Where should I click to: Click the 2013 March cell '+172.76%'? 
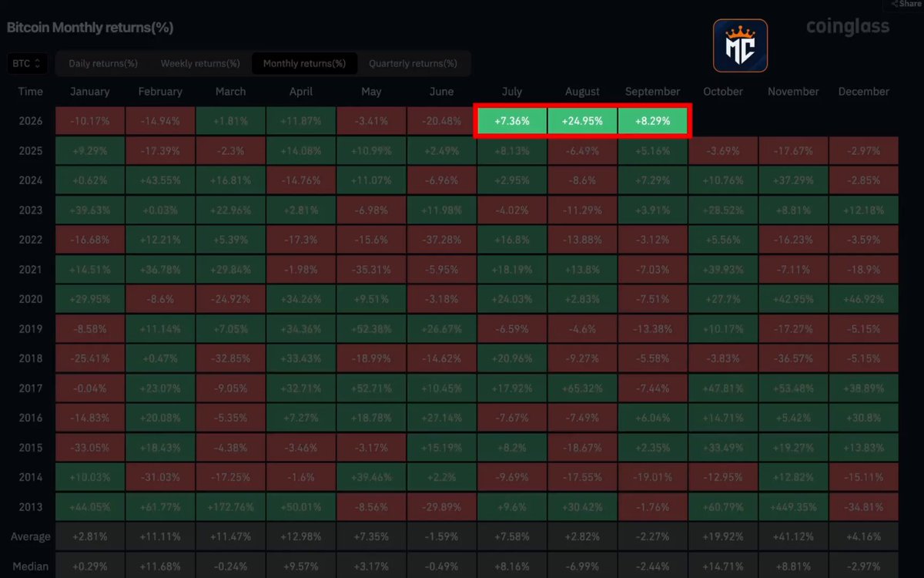(x=231, y=507)
